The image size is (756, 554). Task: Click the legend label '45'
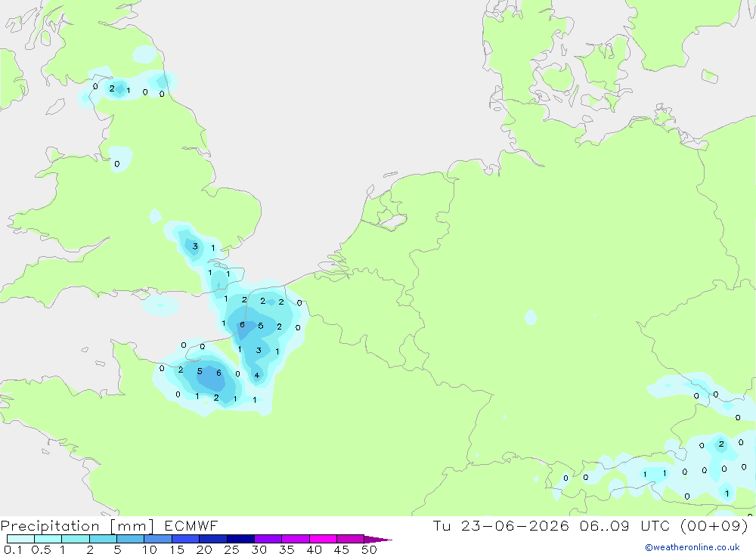click(x=342, y=549)
